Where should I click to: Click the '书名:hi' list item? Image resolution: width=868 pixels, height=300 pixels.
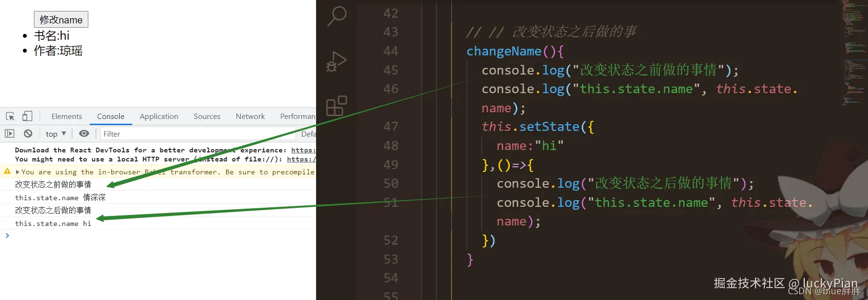pos(52,35)
